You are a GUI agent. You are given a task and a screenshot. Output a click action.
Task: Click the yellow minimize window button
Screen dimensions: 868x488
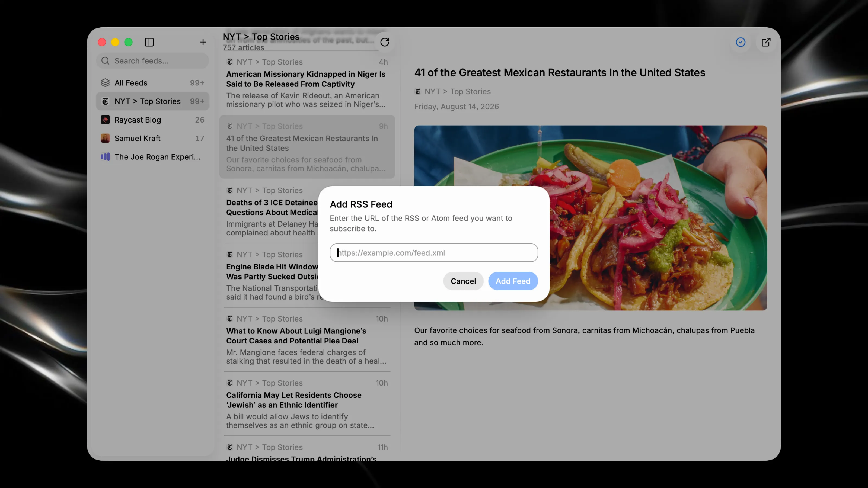[x=115, y=42]
